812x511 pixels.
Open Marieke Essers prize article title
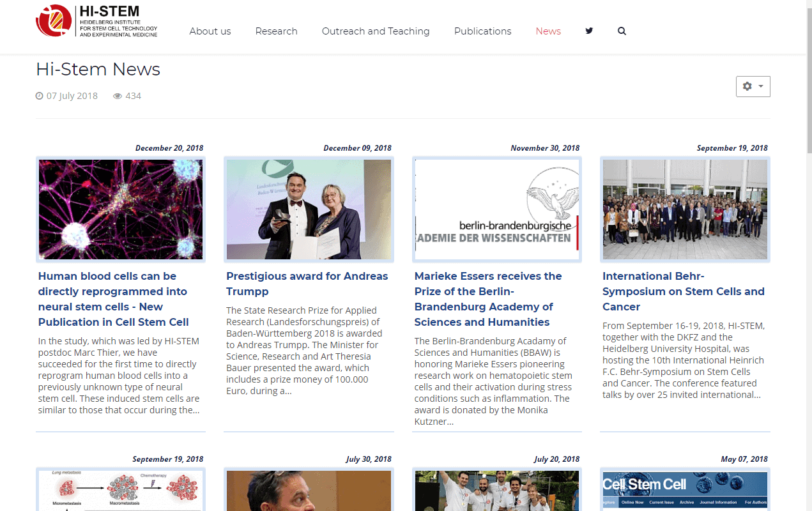point(488,299)
